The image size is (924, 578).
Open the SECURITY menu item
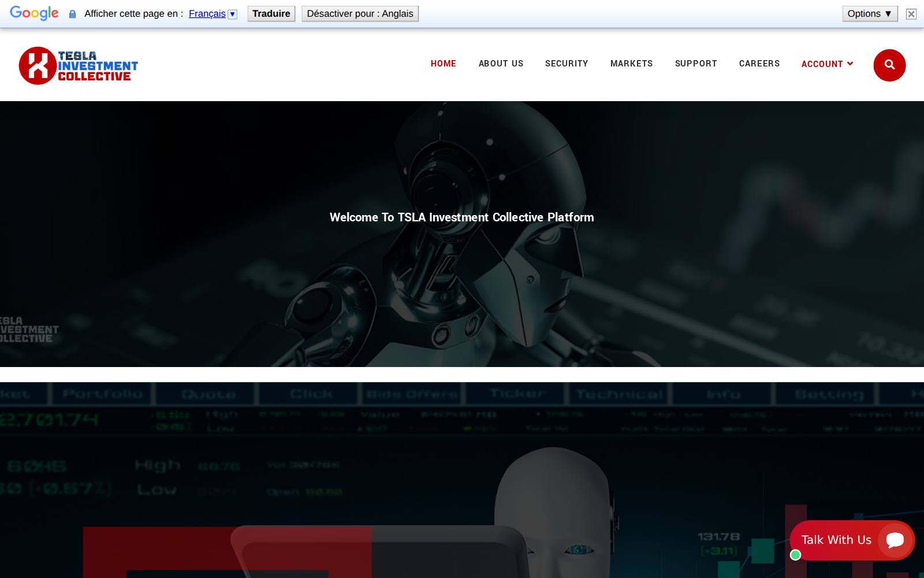click(x=567, y=64)
